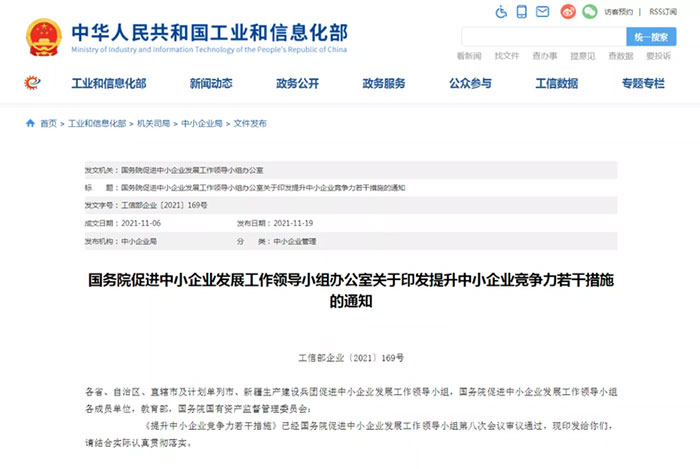This screenshot has width=700, height=469.
Task: Open the accessibility wheelchair icon
Action: point(501,12)
